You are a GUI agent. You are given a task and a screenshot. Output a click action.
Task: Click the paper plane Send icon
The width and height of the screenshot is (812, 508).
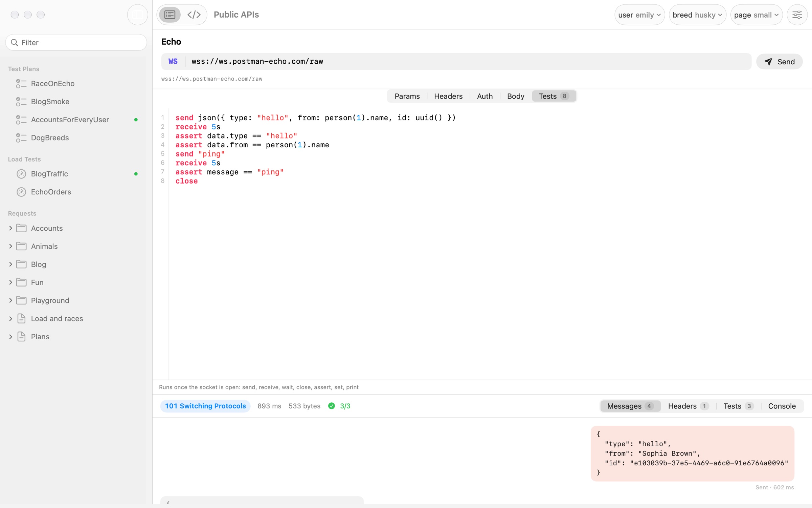pyautogui.click(x=768, y=62)
